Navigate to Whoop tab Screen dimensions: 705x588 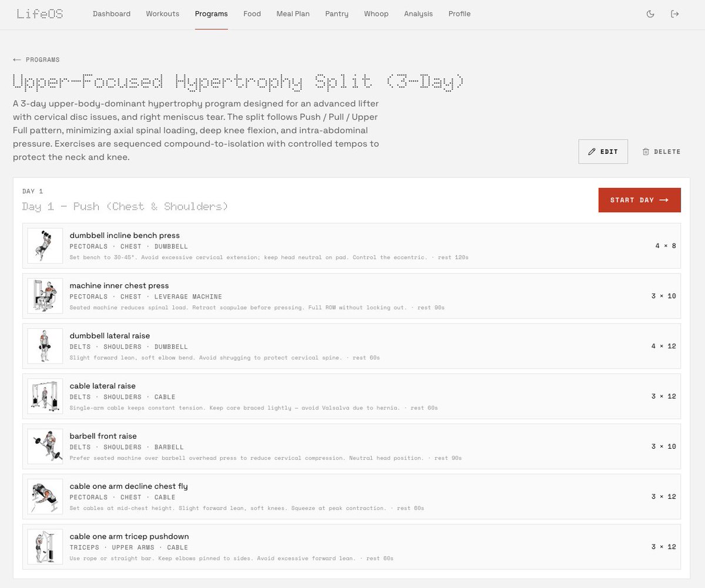click(x=376, y=14)
